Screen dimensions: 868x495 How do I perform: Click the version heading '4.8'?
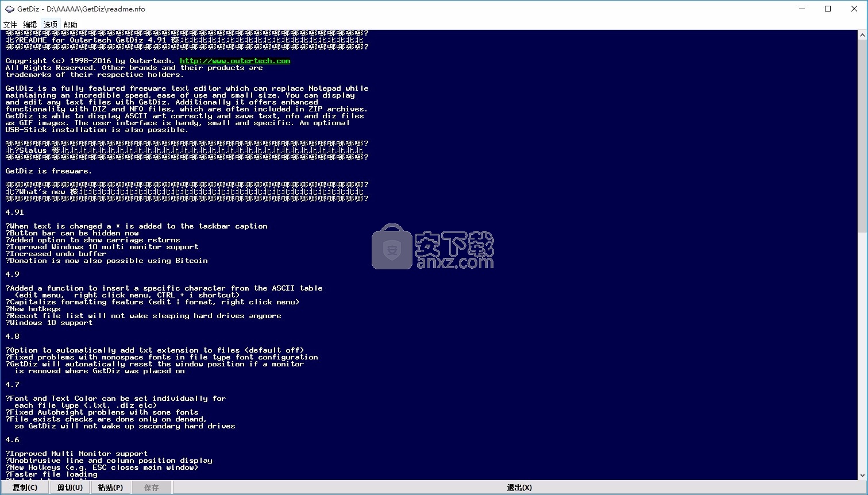tap(12, 337)
